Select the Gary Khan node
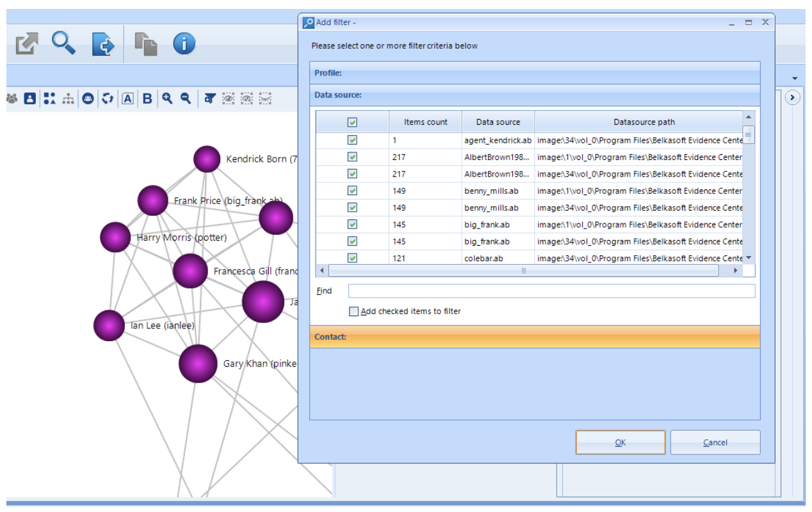Screen dimensions: 812x512 pos(198,364)
